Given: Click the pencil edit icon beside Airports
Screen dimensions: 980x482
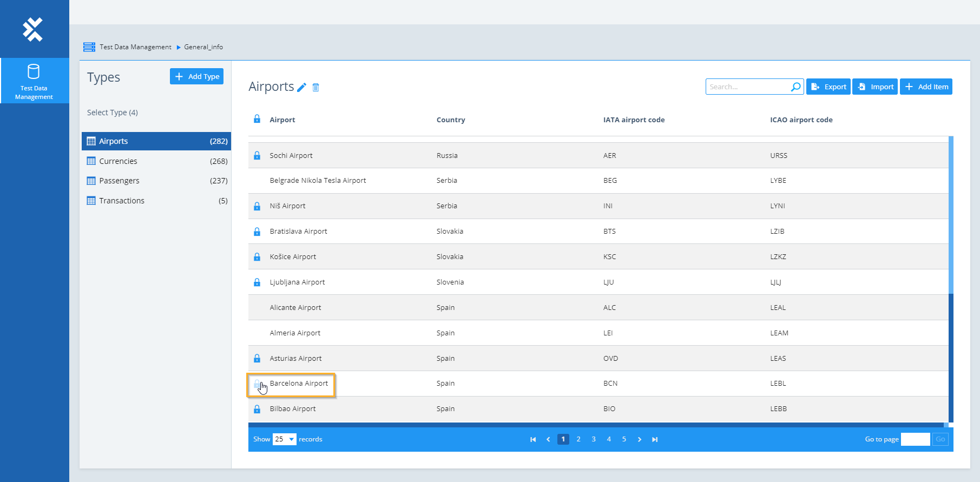Looking at the screenshot, I should coord(301,87).
